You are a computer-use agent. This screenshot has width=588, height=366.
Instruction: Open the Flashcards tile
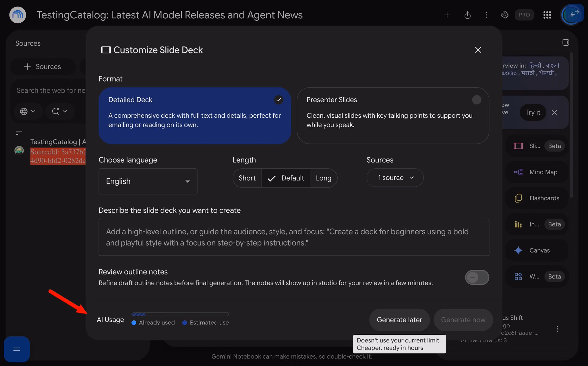[x=537, y=198]
